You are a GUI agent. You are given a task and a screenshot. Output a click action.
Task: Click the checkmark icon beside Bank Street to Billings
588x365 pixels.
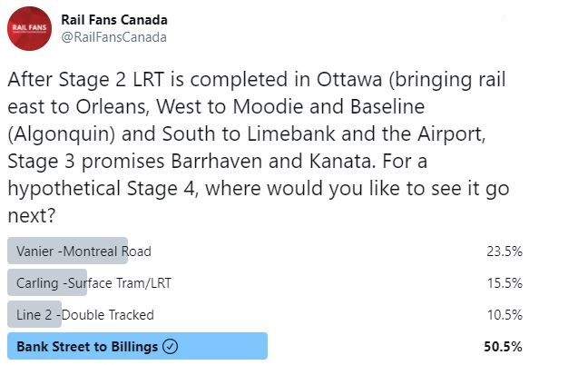[170, 346]
